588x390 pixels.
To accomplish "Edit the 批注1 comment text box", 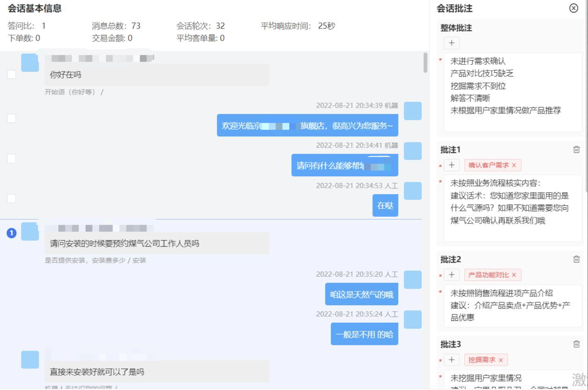I will 513,208.
